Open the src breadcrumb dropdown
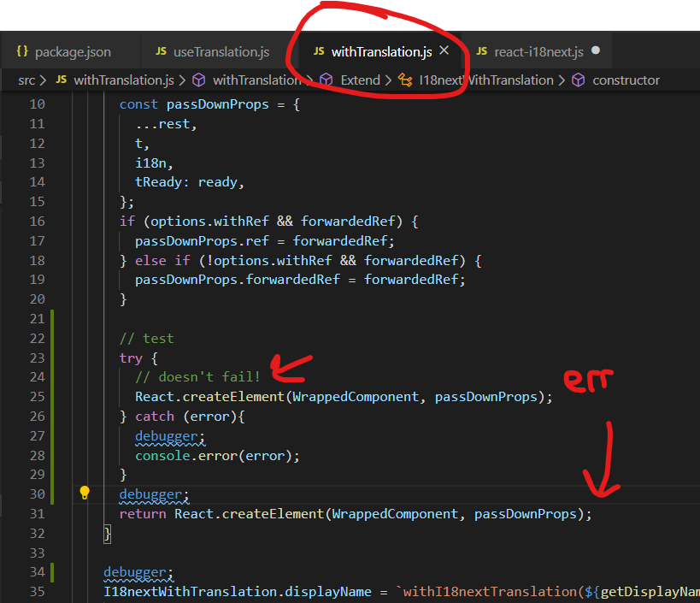Screen dimensions: 700x603 [26, 80]
